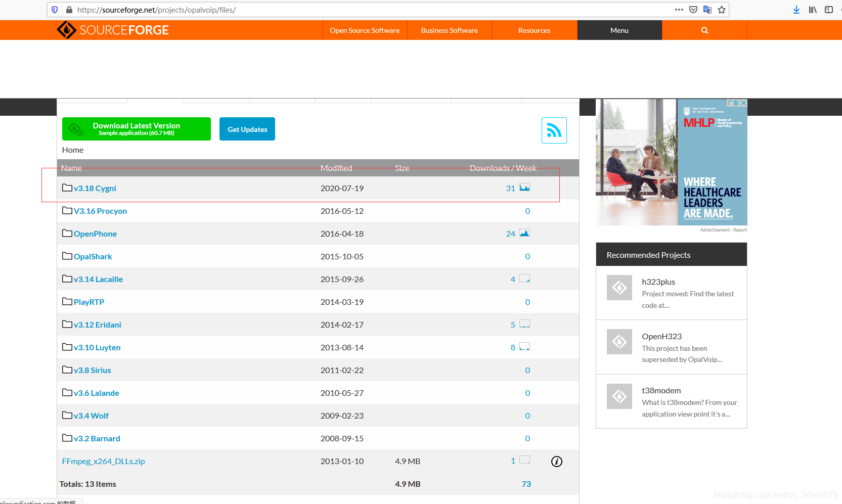Click the browser address bar URL
Screen dimensions: 842x504
click(x=156, y=10)
